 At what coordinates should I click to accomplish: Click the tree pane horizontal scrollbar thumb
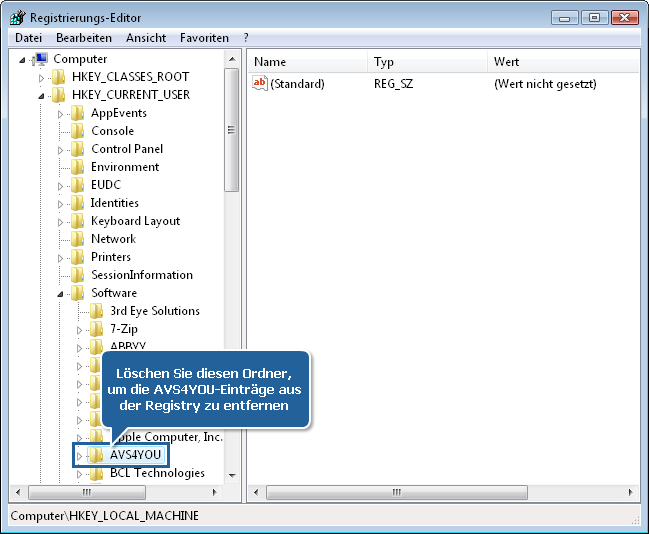(x=87, y=492)
